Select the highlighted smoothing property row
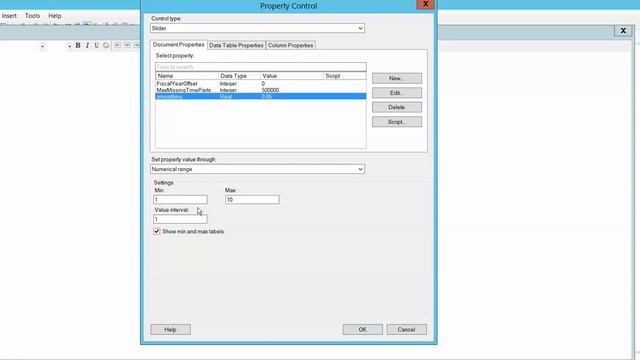Screen dimensions: 640x360 pos(261,96)
